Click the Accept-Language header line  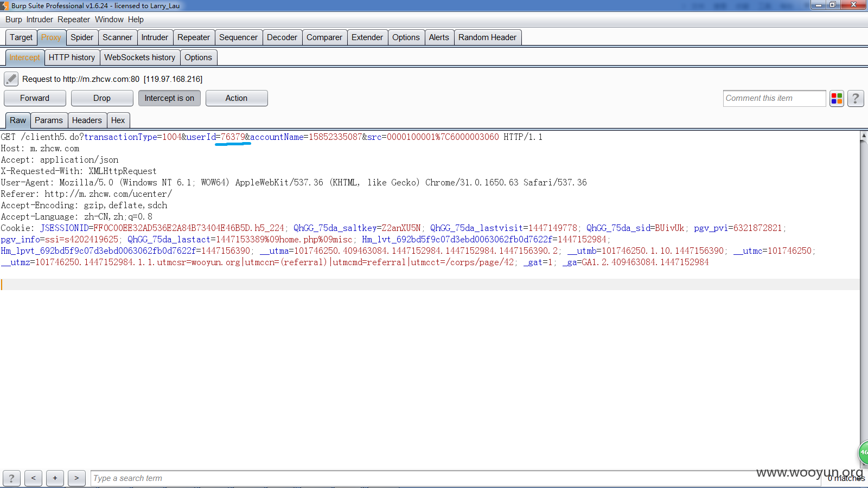coord(76,217)
